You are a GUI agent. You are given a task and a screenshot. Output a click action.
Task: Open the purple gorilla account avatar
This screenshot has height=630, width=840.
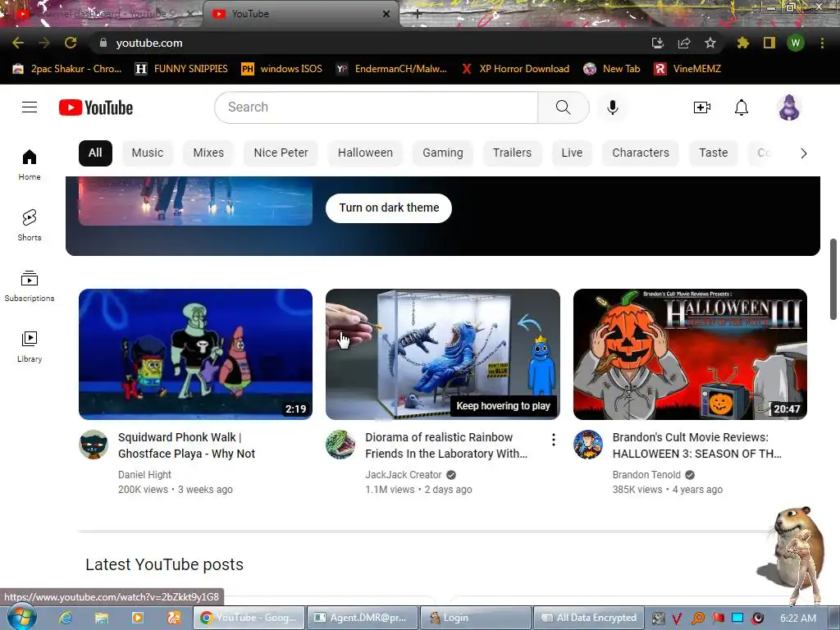pos(789,107)
